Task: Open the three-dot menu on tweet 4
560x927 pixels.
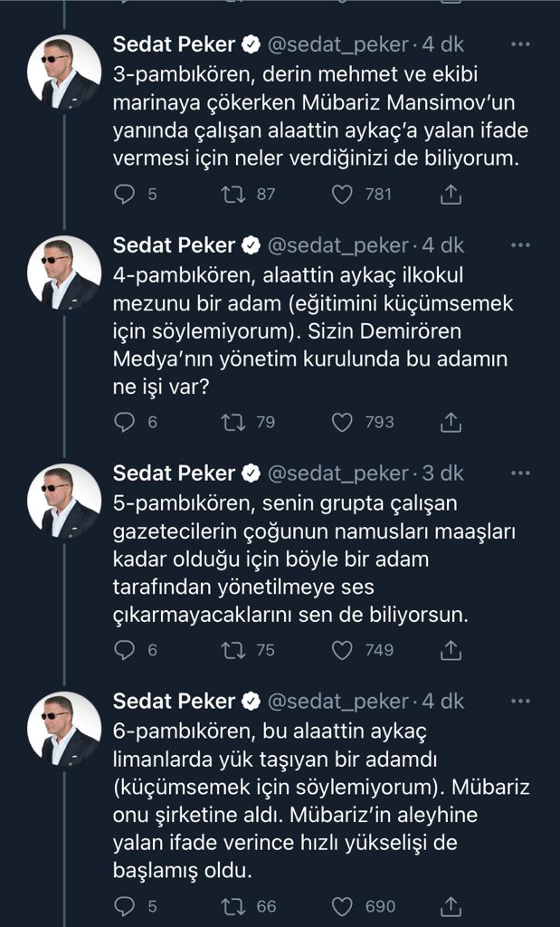Action: click(520, 244)
